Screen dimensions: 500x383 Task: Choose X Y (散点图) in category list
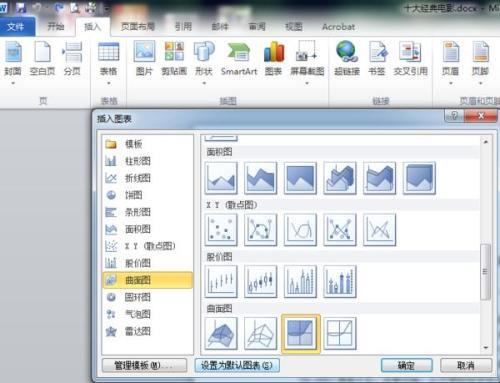click(x=148, y=246)
